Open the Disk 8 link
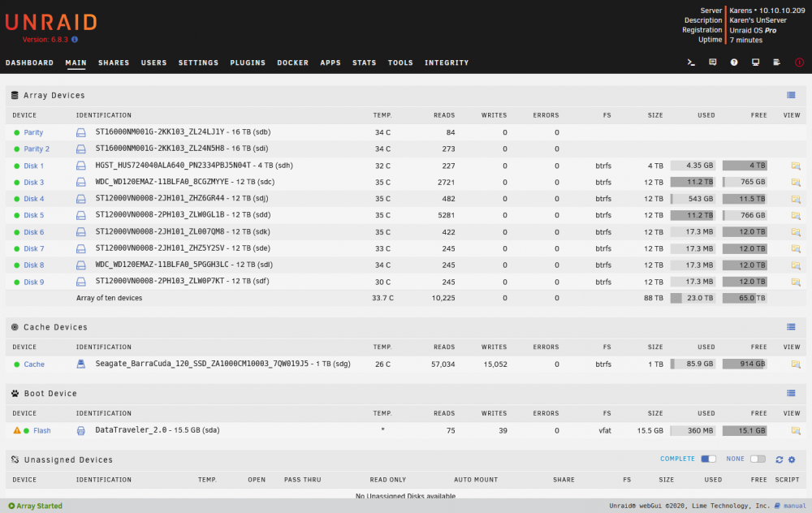 tap(33, 265)
